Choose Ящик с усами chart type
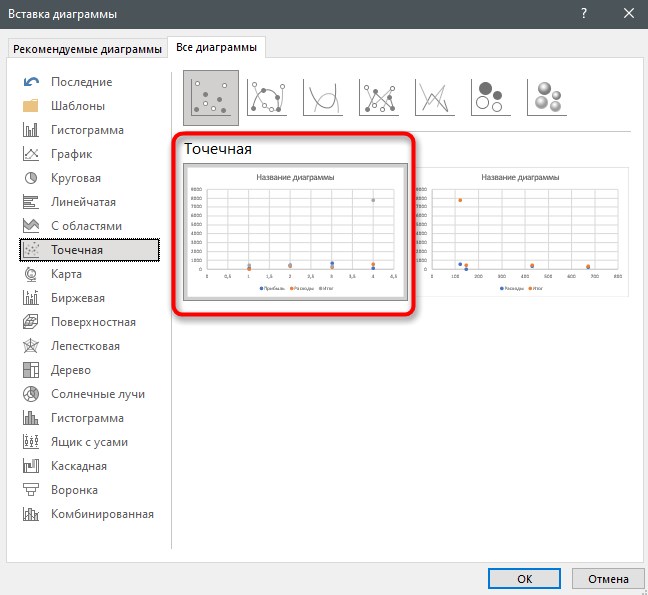The image size is (648, 595). pos(89,442)
